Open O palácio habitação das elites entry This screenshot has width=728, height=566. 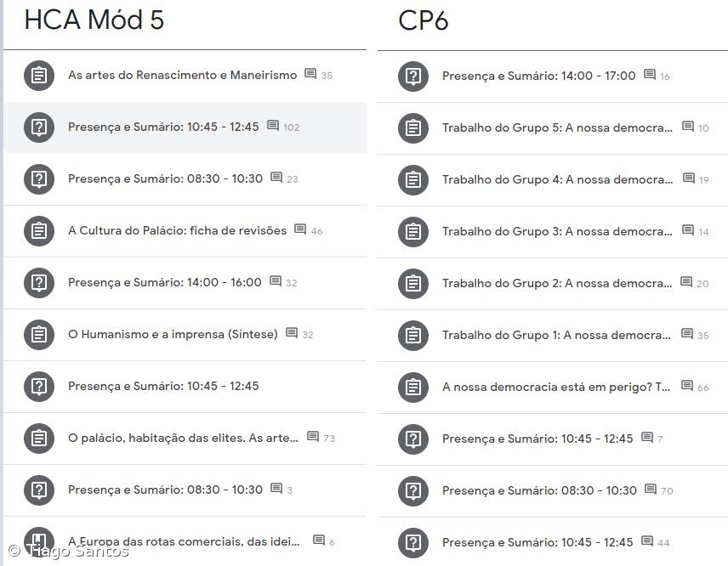182,439
